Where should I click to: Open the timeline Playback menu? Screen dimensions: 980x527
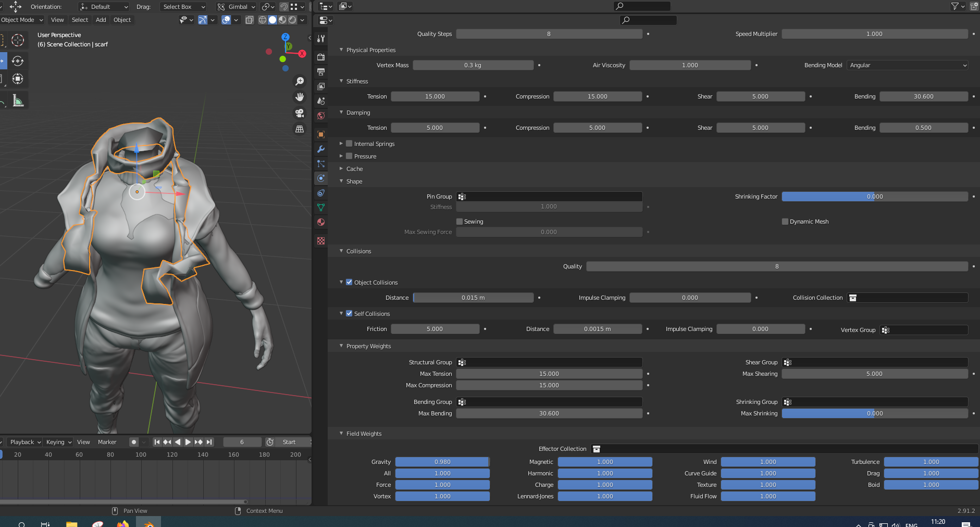(25, 442)
